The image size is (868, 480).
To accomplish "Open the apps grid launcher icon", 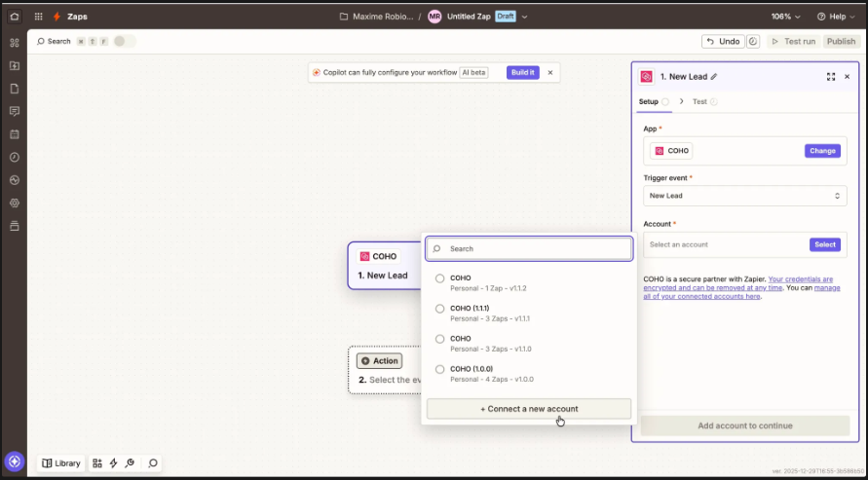I will (38, 17).
